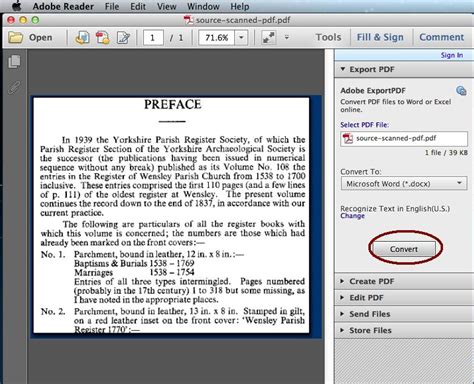The width and height of the screenshot is (474, 384).
Task: Expand the Send Files section
Action: click(404, 314)
